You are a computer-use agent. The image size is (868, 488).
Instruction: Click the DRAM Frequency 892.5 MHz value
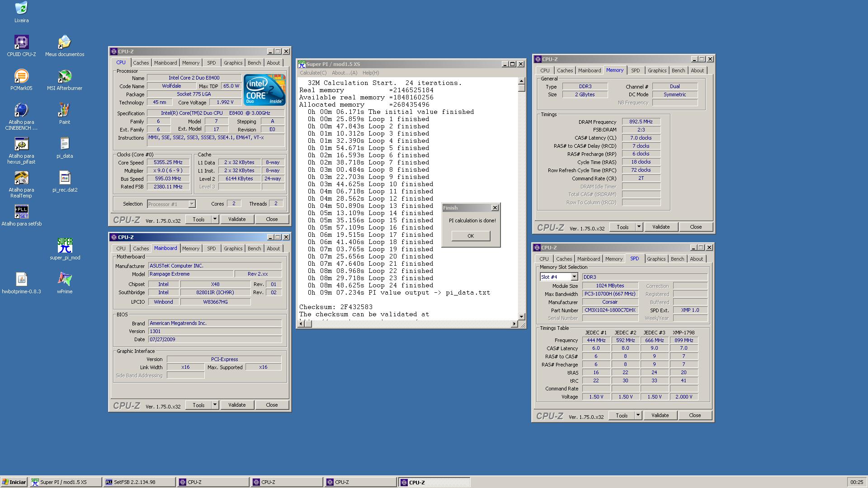pos(641,122)
